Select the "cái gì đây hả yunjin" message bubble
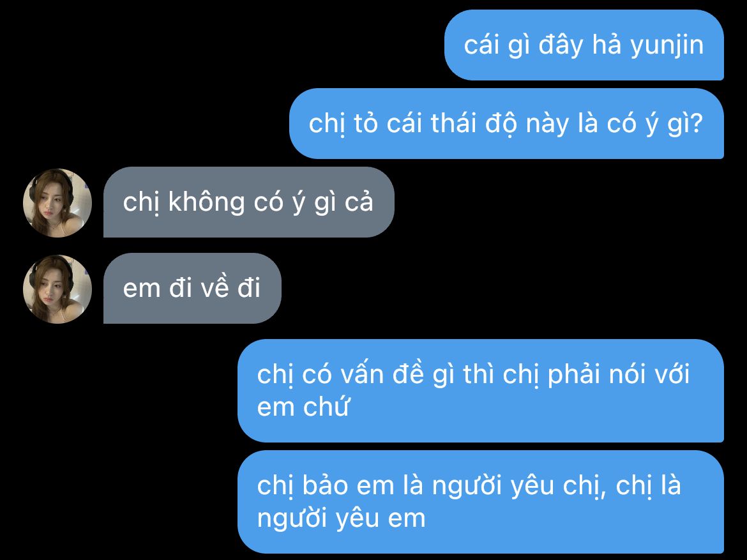This screenshot has height=560, width=747. click(584, 45)
